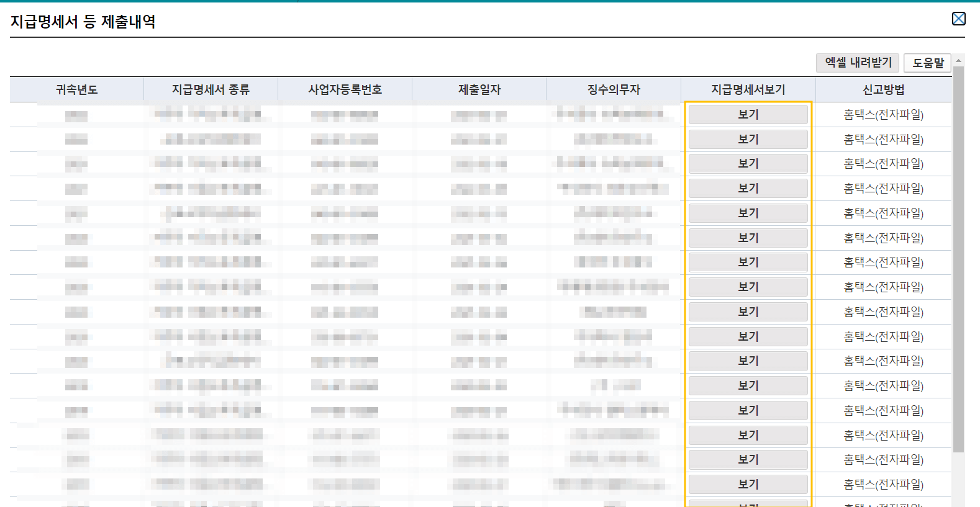Click 보기 button in the sixth row
Viewport: 980px width, 507px height.
[748, 238]
